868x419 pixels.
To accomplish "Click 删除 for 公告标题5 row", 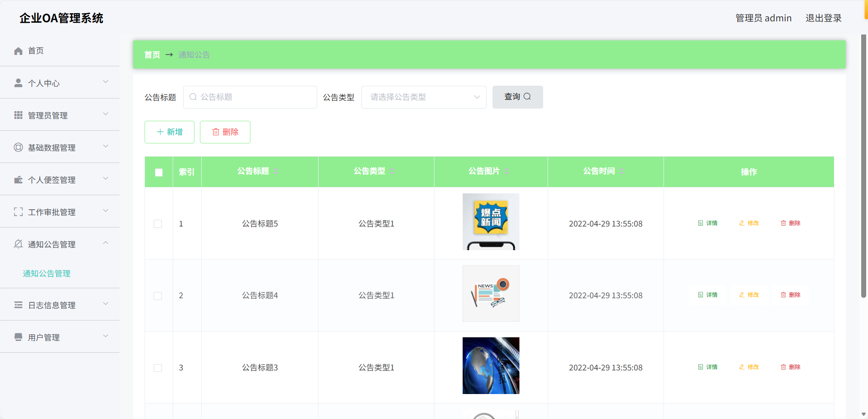I will tap(791, 223).
